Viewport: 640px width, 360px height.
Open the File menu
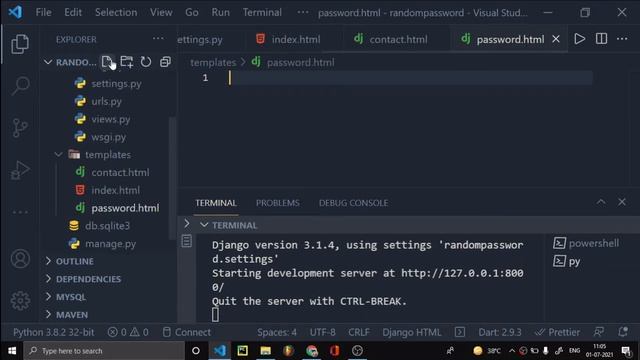pos(43,12)
